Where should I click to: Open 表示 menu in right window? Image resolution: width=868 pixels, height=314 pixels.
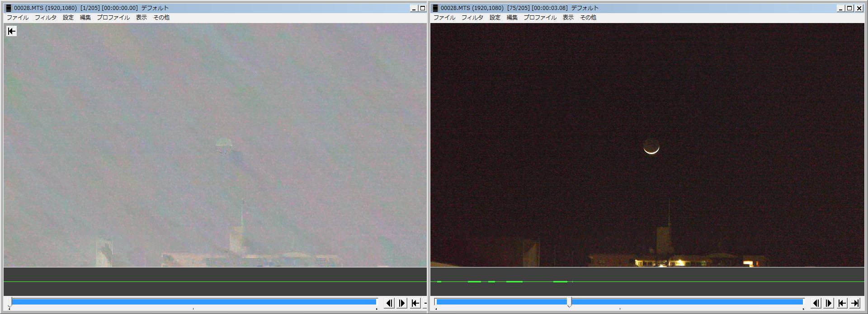[x=568, y=18]
